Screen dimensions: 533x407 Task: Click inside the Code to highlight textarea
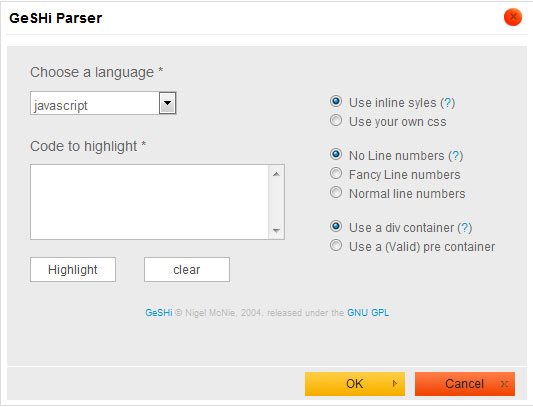150,202
